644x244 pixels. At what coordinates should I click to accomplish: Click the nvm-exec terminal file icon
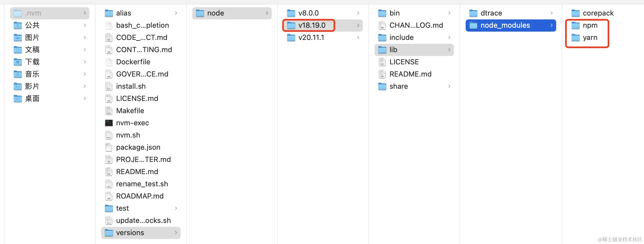(x=109, y=123)
